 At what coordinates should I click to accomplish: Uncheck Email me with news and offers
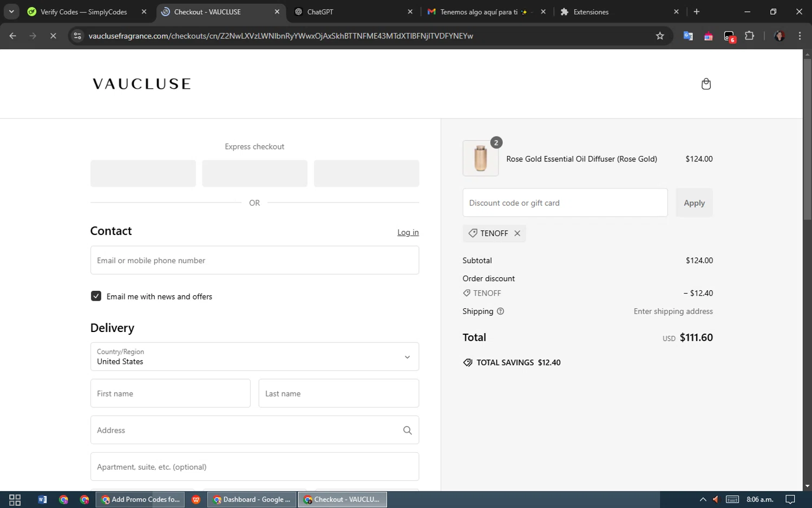(96, 296)
